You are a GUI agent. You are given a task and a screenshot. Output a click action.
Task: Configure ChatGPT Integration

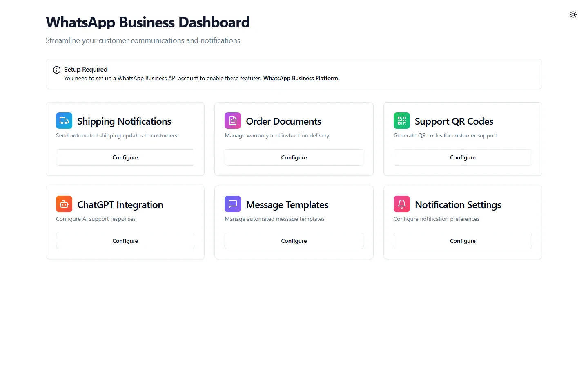click(125, 241)
